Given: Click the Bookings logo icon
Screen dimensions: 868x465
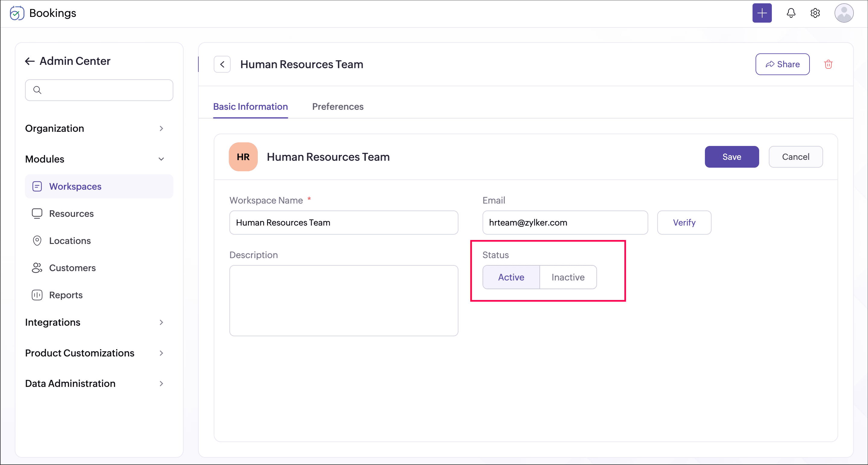Looking at the screenshot, I should coord(17,13).
